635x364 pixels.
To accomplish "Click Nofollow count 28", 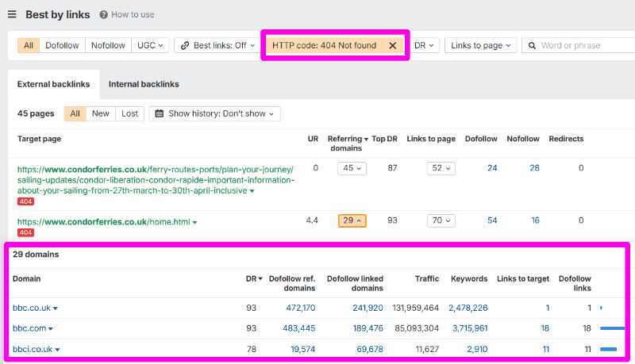I will (534, 168).
